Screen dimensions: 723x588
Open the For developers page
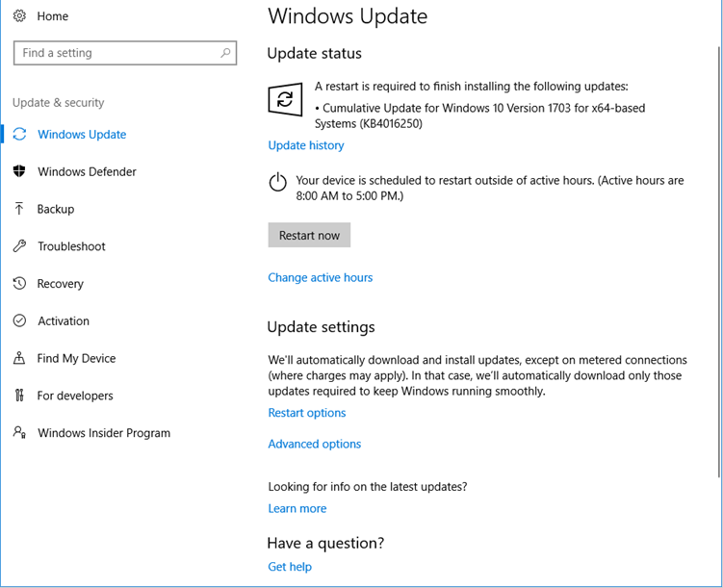(75, 396)
